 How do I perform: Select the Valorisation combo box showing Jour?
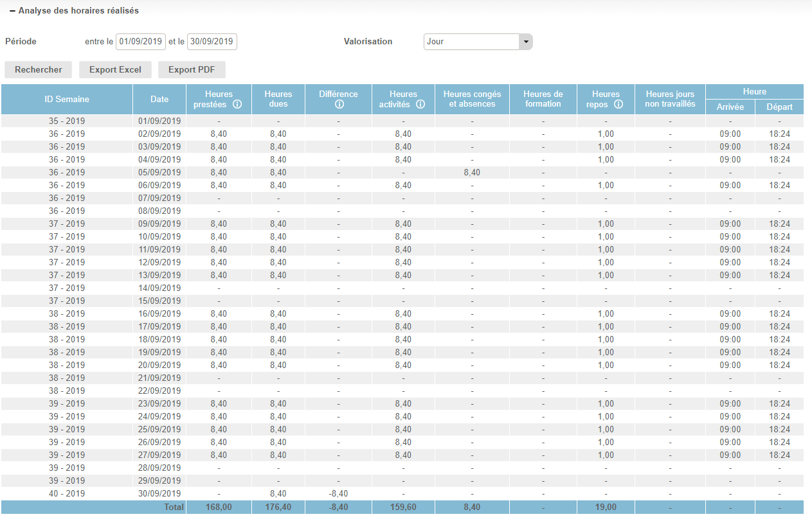tap(472, 42)
